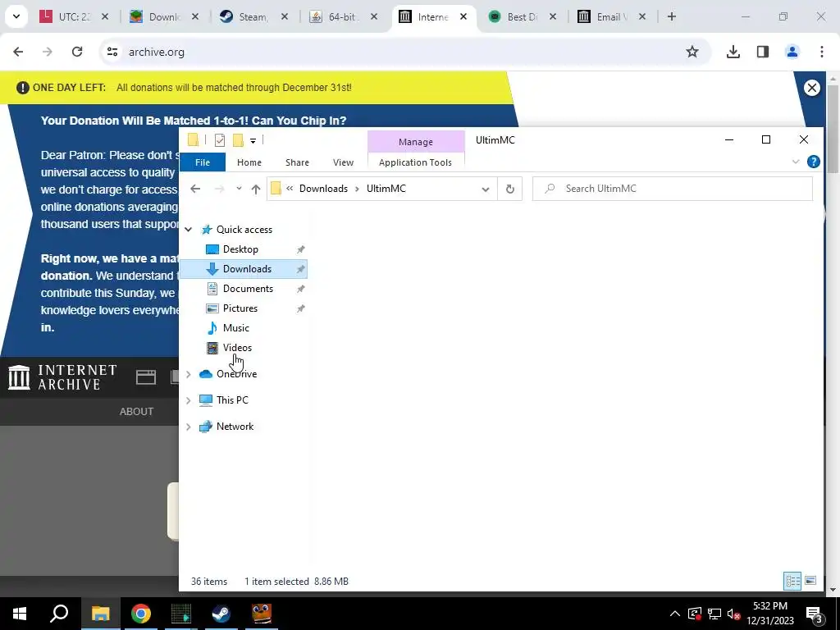The width and height of the screenshot is (840, 630).
Task: Dismiss the donation banner close icon
Action: coord(811,88)
